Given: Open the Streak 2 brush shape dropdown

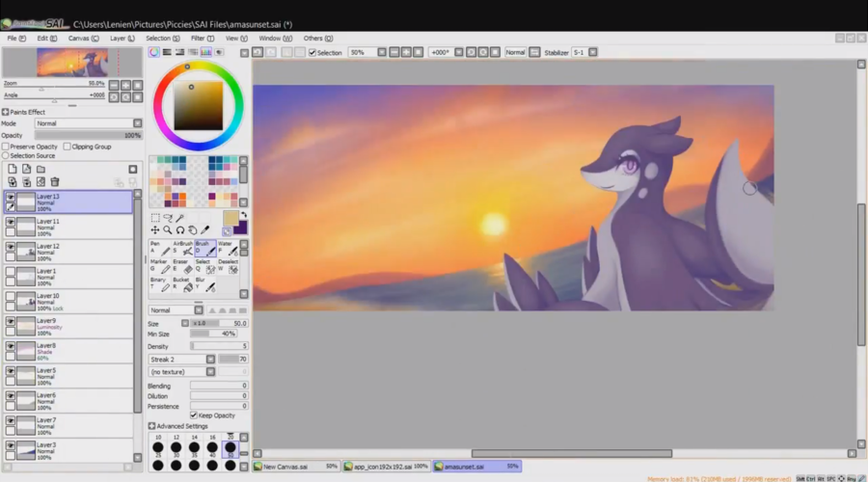Looking at the screenshot, I should point(182,359).
